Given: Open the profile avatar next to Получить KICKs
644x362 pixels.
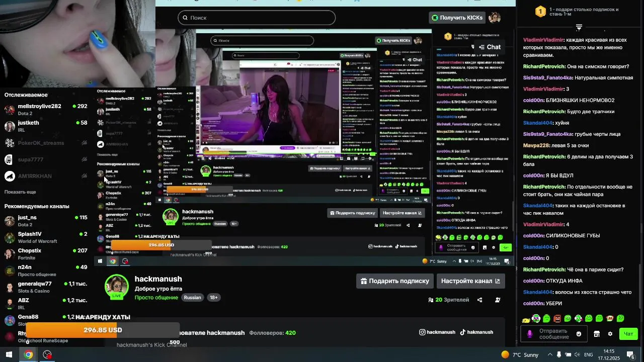Looking at the screenshot, I should pos(495,18).
